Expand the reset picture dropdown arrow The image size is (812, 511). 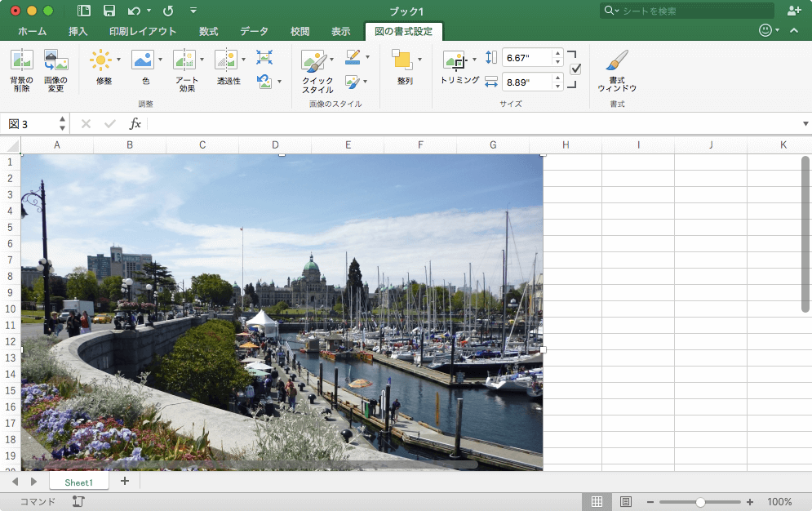point(280,82)
